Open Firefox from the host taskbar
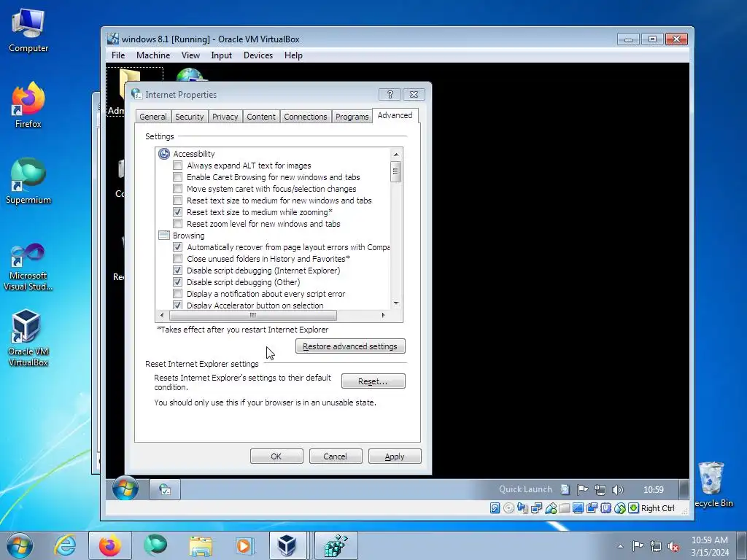Image resolution: width=747 pixels, height=560 pixels. [110, 545]
